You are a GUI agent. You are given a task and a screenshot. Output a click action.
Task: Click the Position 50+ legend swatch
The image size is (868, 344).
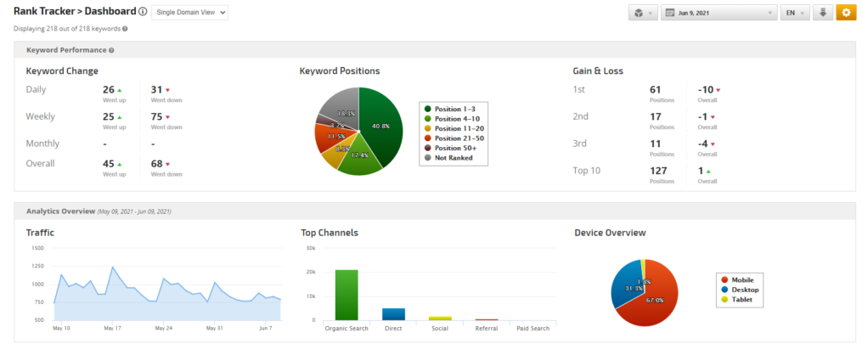pos(428,148)
